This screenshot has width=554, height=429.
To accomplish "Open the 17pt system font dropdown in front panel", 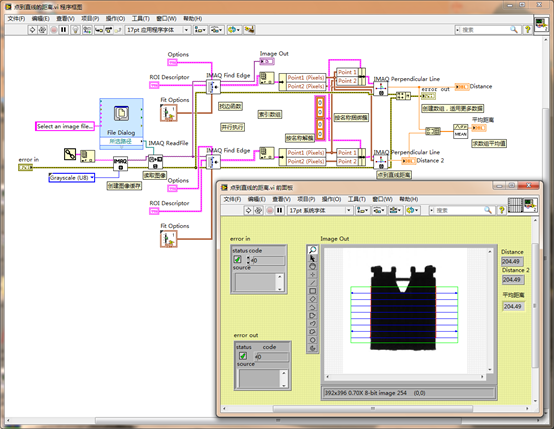I will tap(320, 210).
